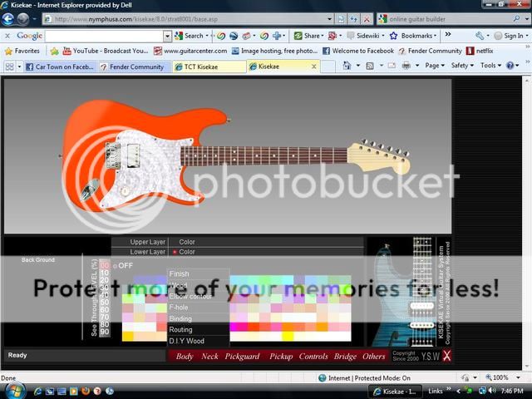Select the Upper Layer Color option
Viewport: 532px width, 399px height.
(186, 242)
